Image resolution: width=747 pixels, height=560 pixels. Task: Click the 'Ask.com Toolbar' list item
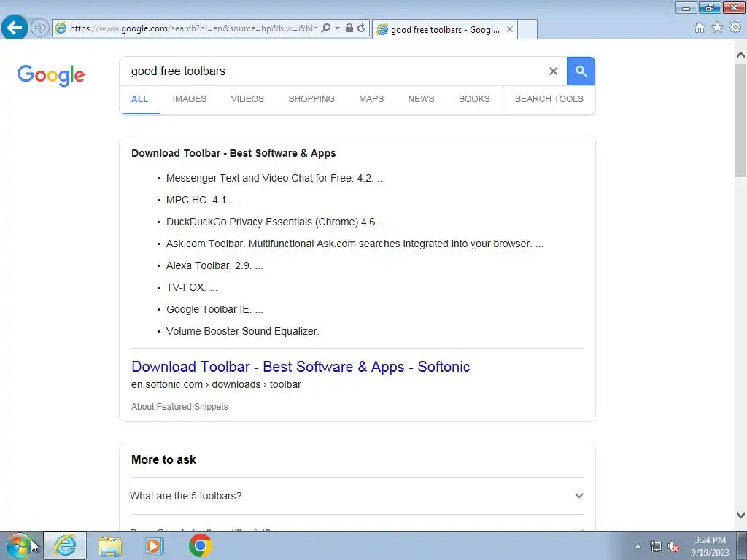coord(355,244)
